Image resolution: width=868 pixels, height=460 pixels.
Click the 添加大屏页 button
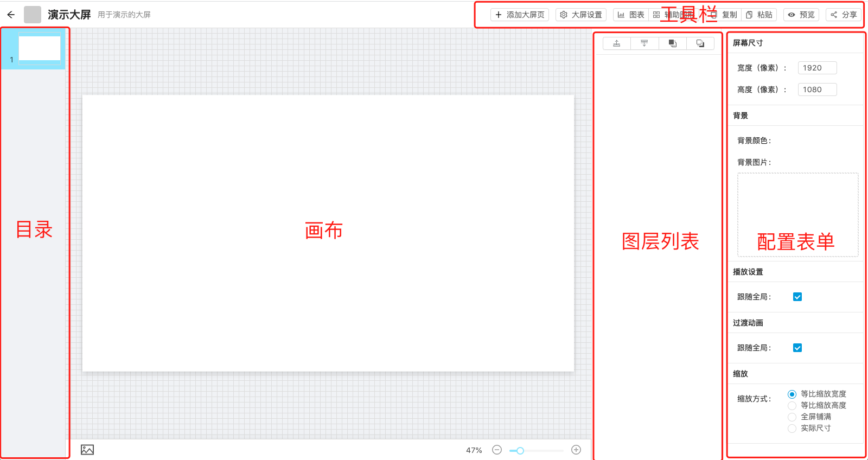(x=520, y=15)
